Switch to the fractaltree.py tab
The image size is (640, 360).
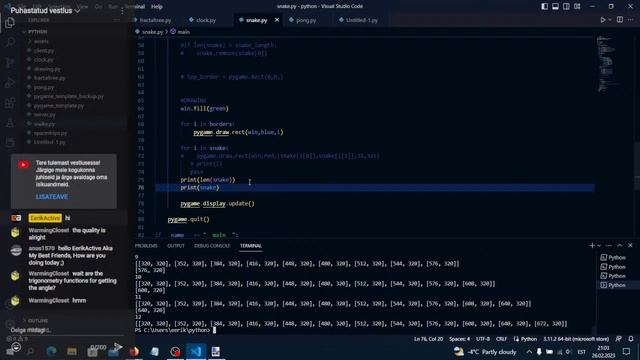point(156,20)
